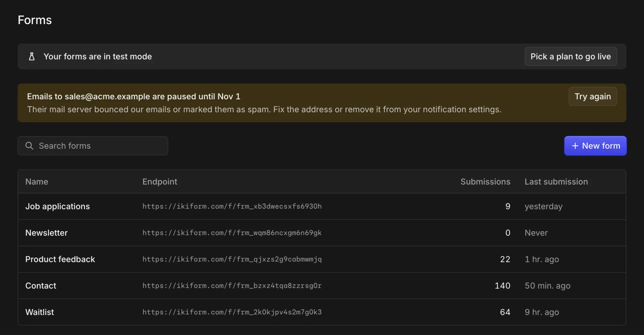The width and height of the screenshot is (644, 335).
Task: Click the Forms page heading
Action: [35, 20]
